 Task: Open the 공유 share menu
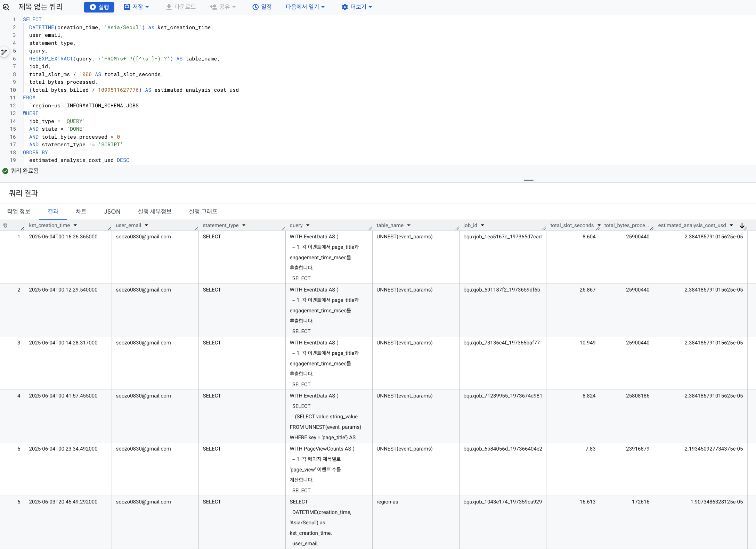click(223, 7)
